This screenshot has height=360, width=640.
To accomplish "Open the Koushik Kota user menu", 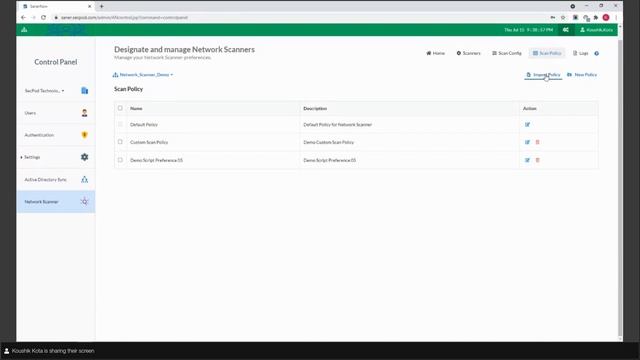I will coord(596,30).
